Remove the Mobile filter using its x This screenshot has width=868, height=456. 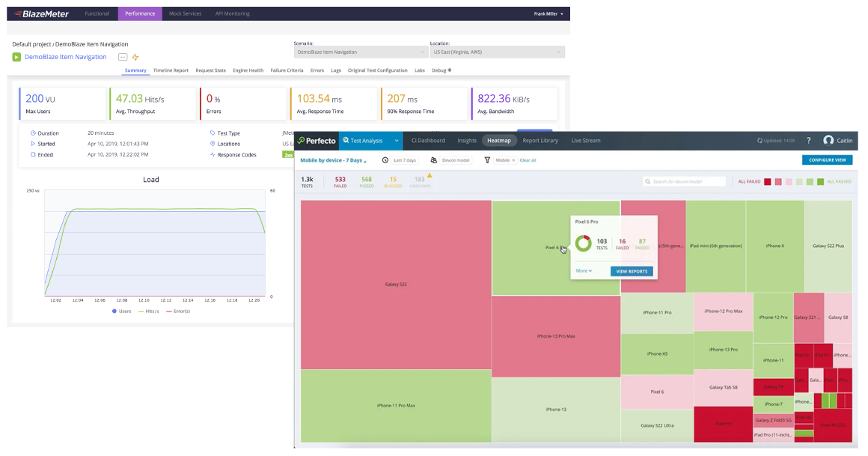[513, 160]
